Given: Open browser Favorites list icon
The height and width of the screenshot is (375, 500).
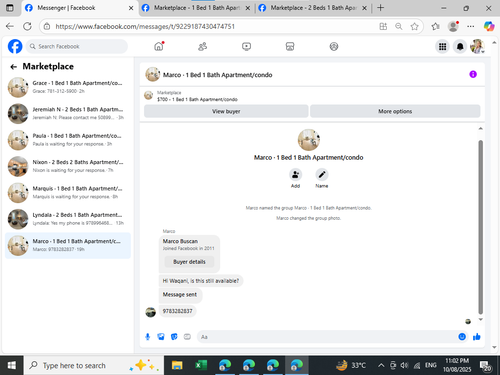Looking at the screenshot, I should tap(435, 26).
